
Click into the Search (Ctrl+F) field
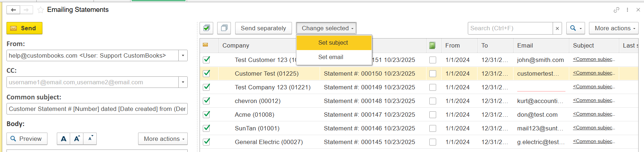point(510,28)
